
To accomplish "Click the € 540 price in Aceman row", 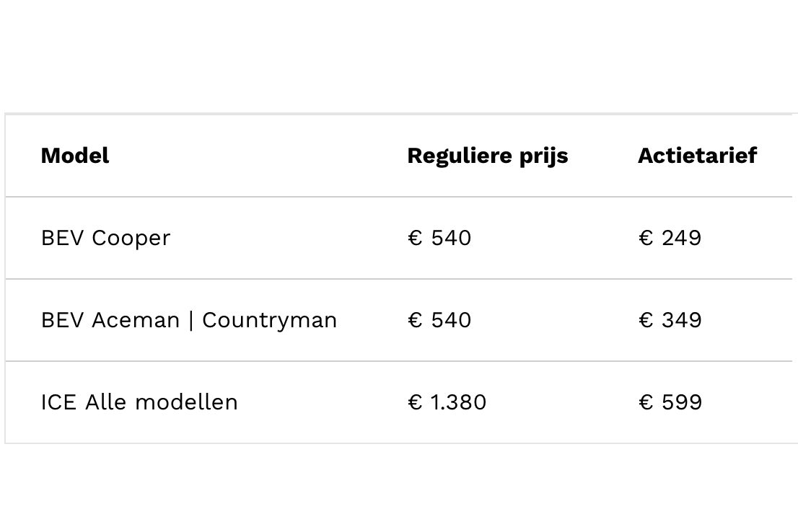I will click(439, 320).
